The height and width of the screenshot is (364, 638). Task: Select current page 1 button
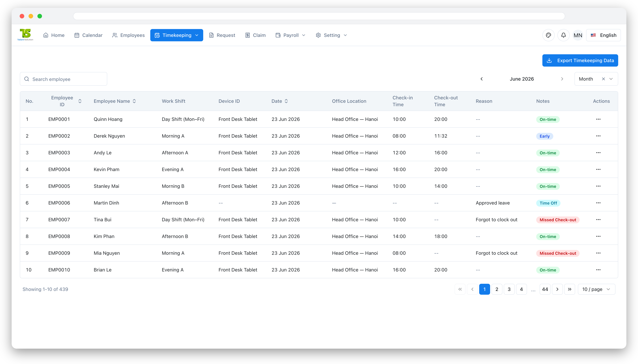tap(484, 289)
